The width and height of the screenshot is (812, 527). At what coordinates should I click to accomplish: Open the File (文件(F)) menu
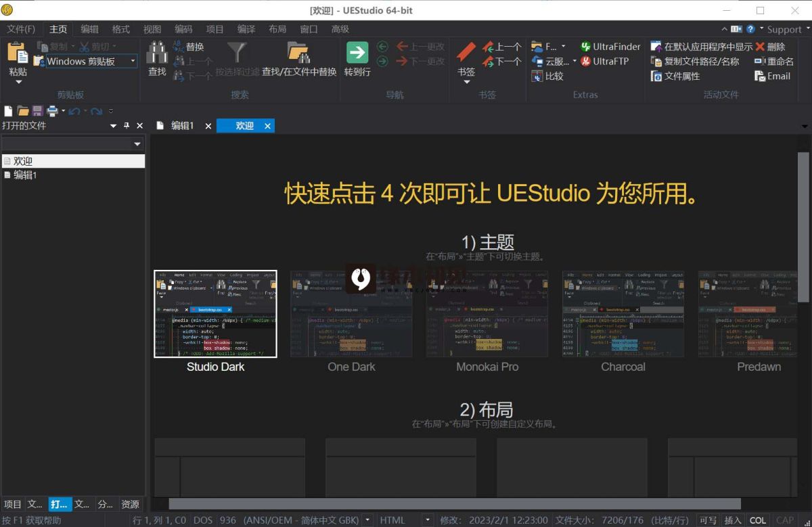point(21,29)
